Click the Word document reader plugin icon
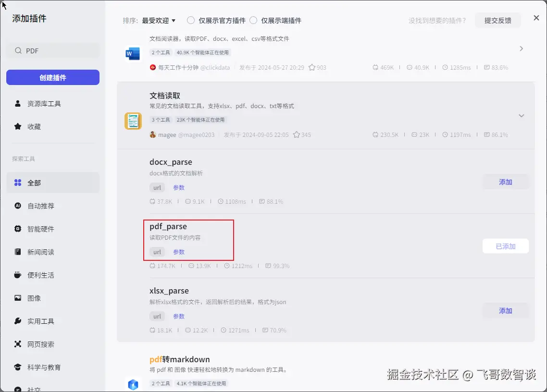This screenshot has width=547, height=392. (x=133, y=53)
